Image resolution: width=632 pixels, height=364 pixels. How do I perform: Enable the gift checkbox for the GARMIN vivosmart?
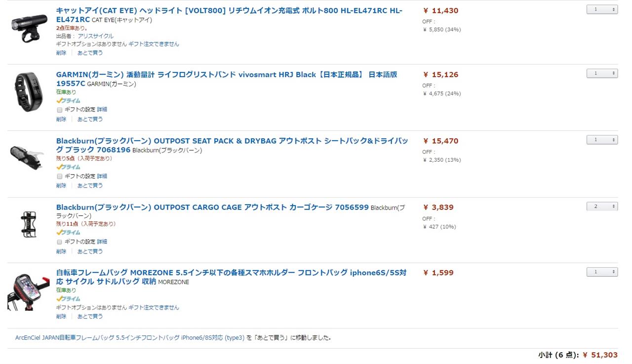60,110
